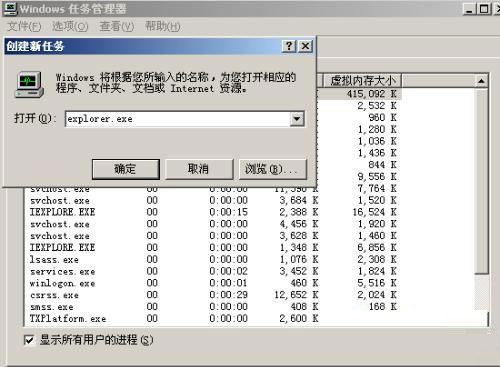Viewport: 500px width, 367px height.
Task: Click the help question mark in 创建新任务 dialog
Action: coord(289,46)
